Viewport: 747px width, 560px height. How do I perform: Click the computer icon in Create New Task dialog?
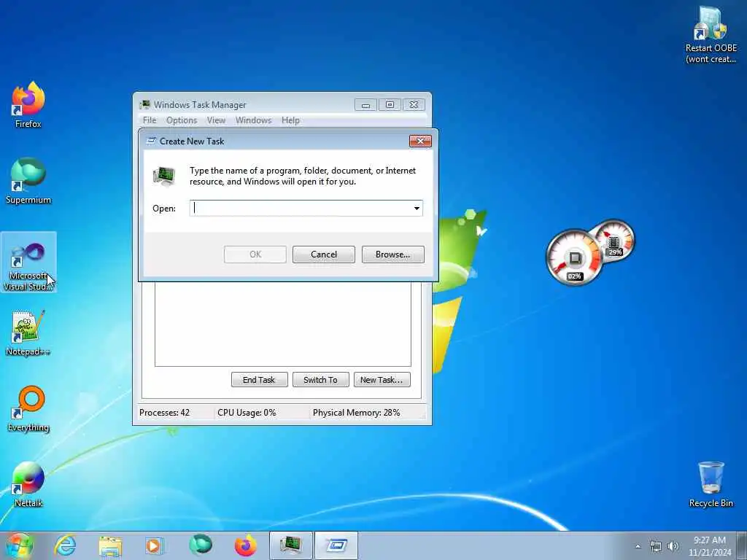pos(164,176)
